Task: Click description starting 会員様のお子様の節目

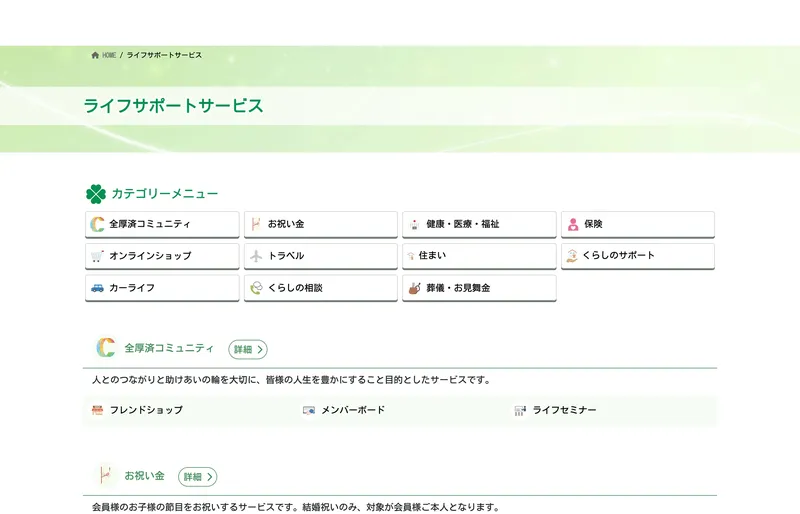Action: 296,507
